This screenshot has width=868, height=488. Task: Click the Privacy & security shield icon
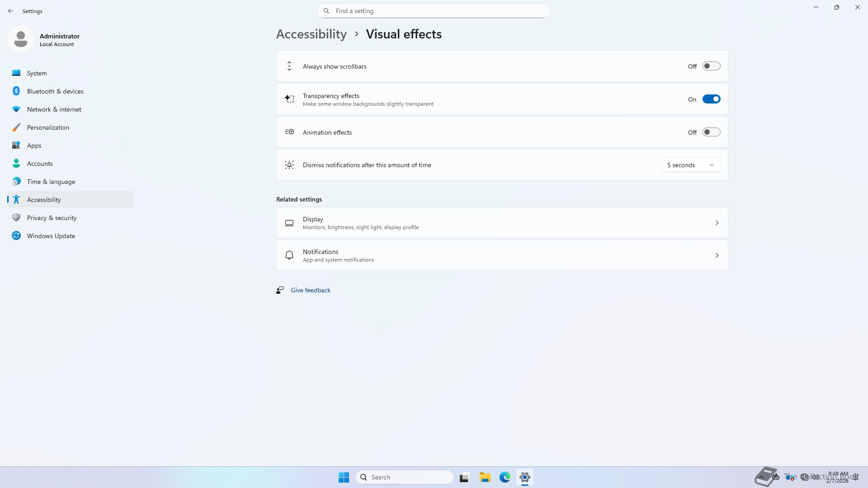(16, 218)
